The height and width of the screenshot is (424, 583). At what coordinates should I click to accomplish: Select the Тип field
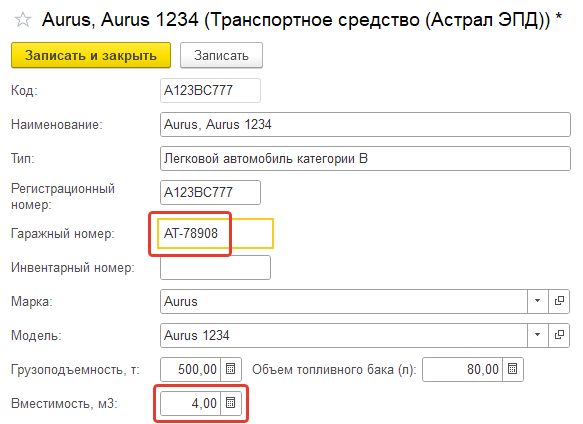pyautogui.click(x=365, y=159)
